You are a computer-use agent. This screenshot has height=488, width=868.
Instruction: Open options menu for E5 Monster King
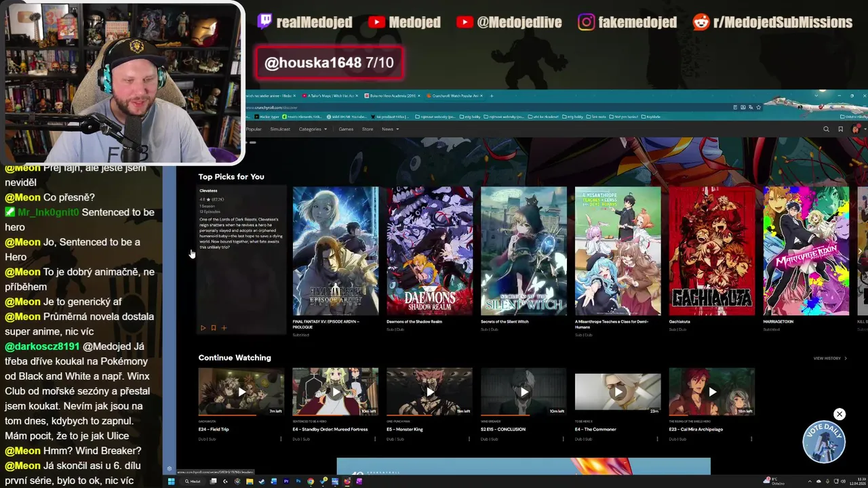(x=469, y=439)
